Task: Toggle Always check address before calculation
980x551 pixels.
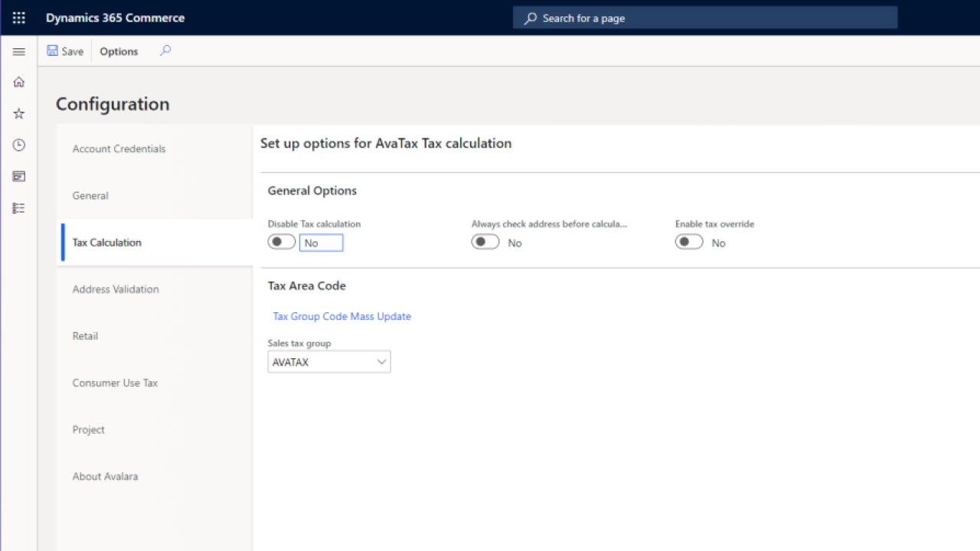Action: (485, 242)
